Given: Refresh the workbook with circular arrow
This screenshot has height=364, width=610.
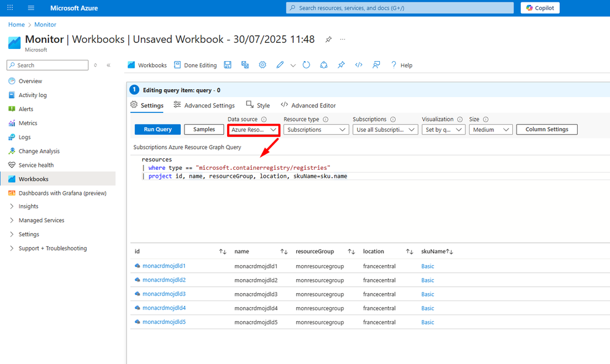Looking at the screenshot, I should click(x=306, y=65).
